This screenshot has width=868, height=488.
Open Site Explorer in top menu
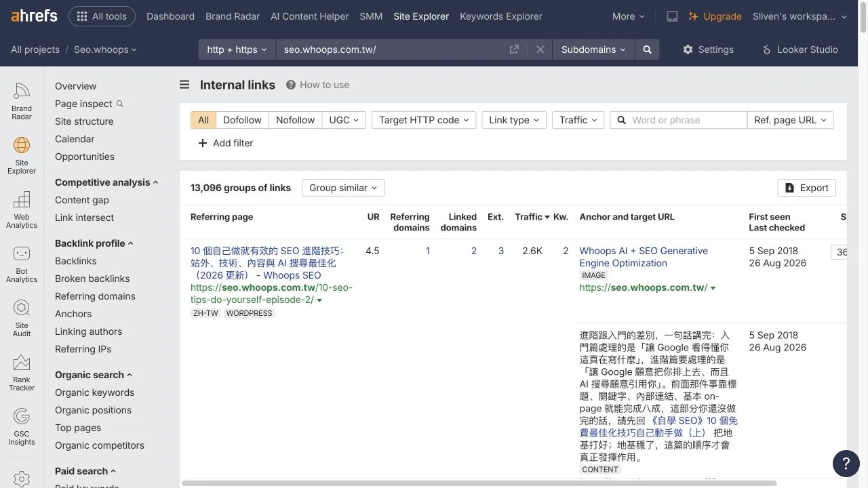[421, 16]
